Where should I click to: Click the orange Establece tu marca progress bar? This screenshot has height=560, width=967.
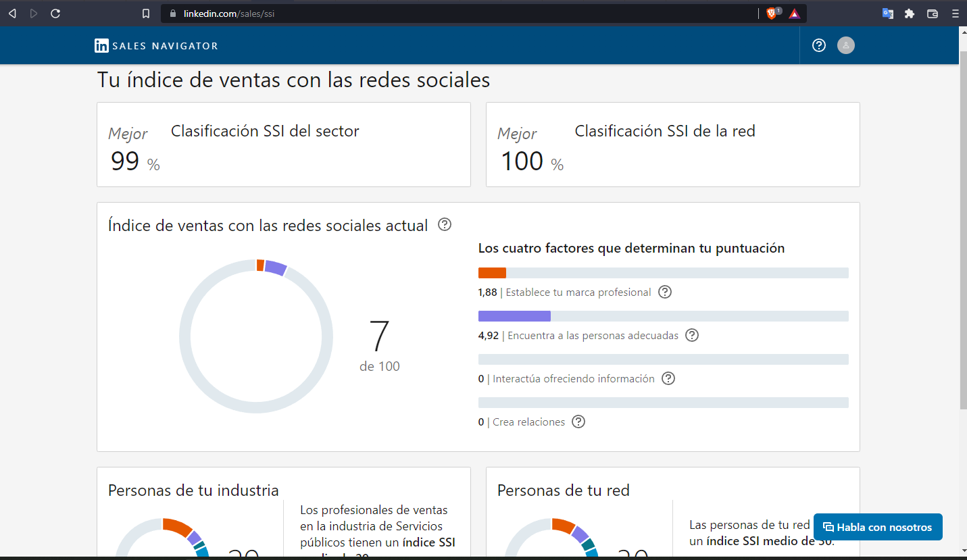(x=664, y=273)
